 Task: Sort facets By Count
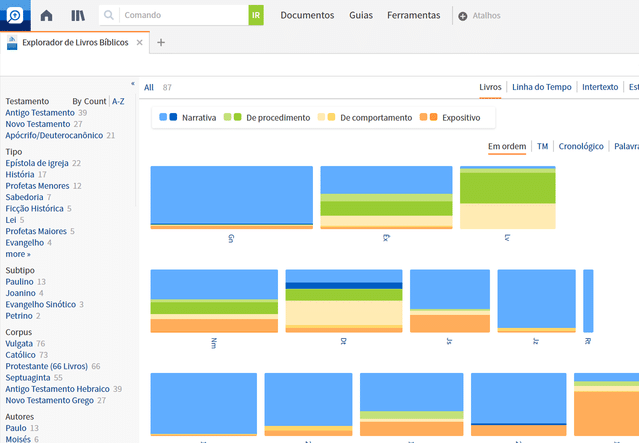[x=89, y=101]
